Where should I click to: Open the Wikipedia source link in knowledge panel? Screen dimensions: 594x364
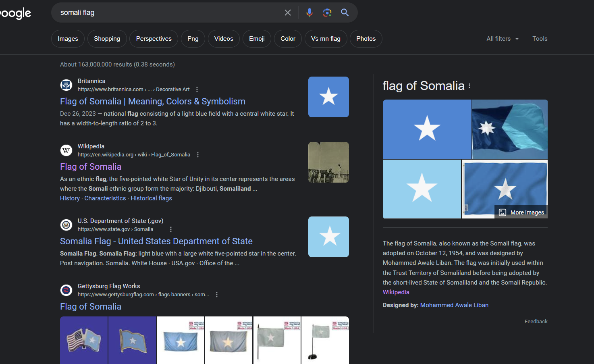(x=396, y=292)
